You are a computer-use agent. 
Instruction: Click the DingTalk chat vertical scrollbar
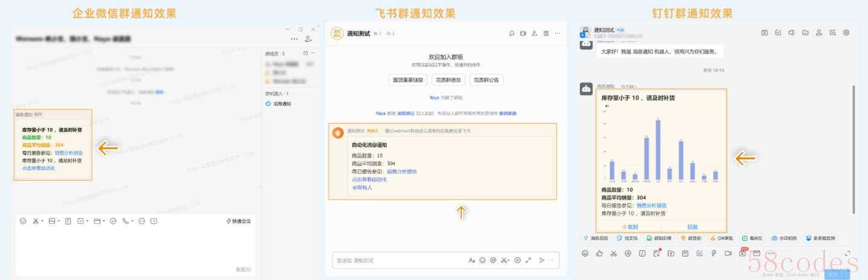click(854, 148)
